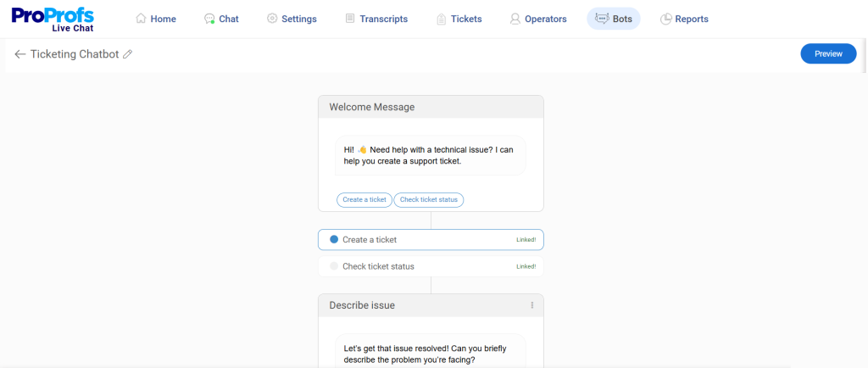Screen dimensions: 868x368
Task: Open Operators person icon
Action: 515,19
